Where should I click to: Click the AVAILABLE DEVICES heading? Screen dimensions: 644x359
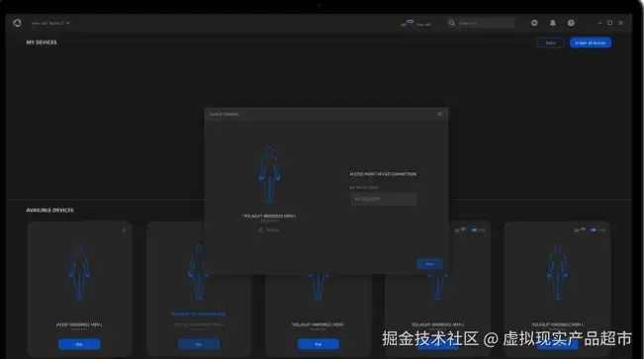[50, 211]
